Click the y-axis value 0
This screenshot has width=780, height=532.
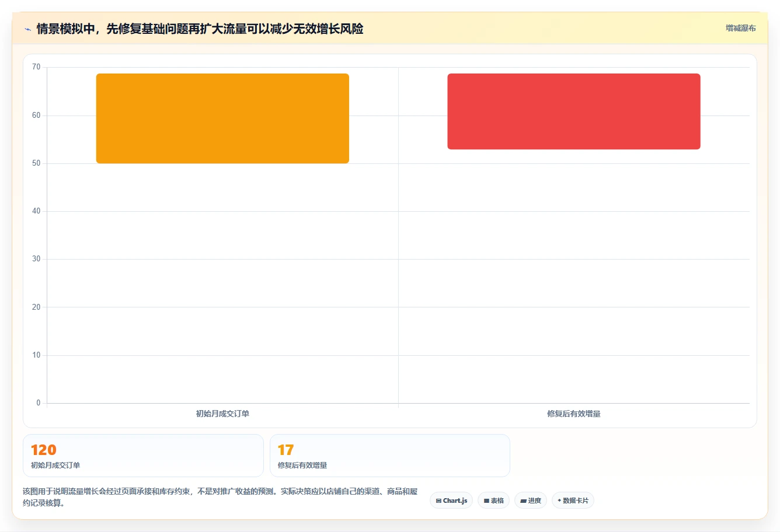pos(39,403)
